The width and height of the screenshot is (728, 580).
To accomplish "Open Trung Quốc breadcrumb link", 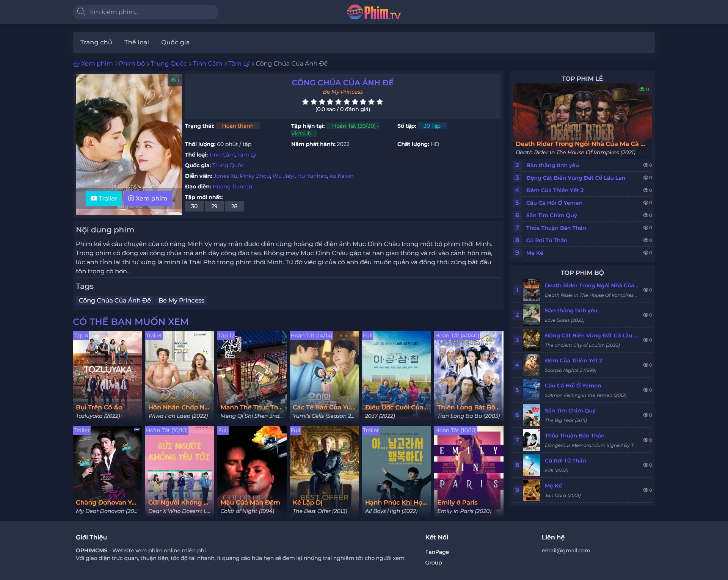I will [x=169, y=64].
